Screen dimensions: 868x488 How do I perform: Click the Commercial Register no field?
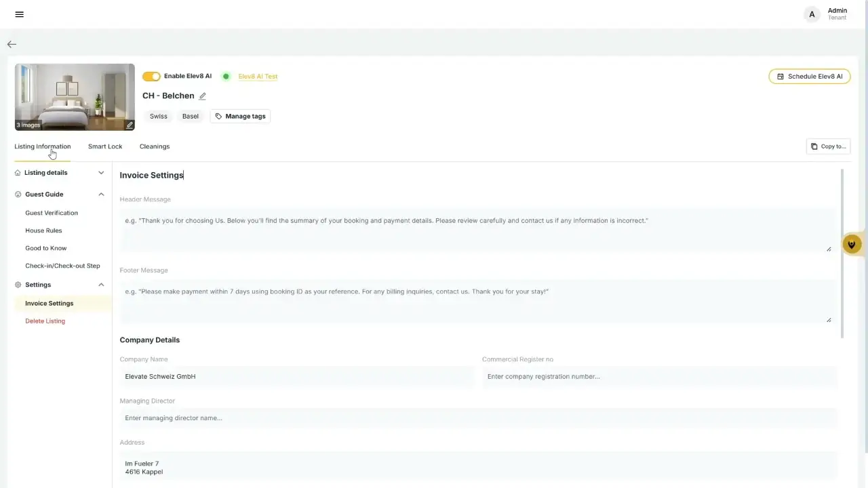[x=660, y=376]
